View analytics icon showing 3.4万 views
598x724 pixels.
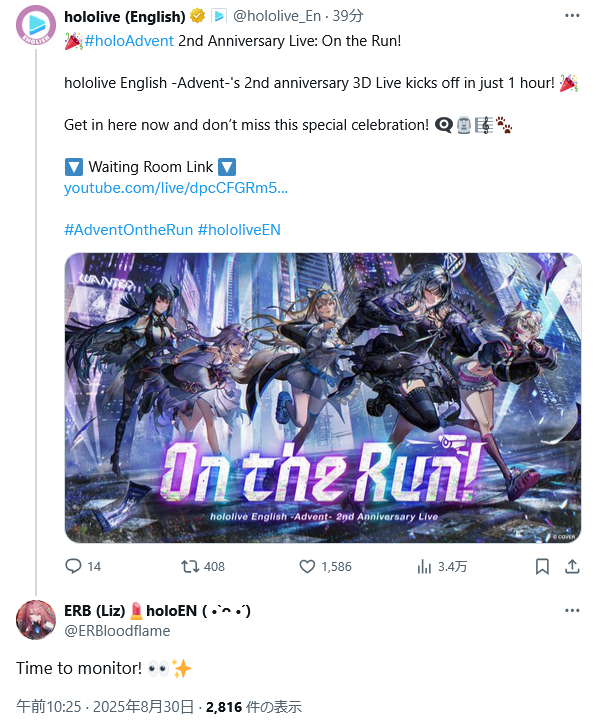pos(424,566)
